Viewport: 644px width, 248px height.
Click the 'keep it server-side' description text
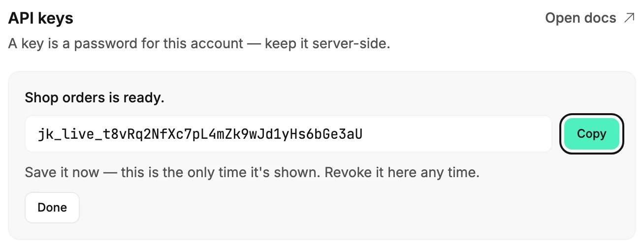pyautogui.click(x=327, y=44)
